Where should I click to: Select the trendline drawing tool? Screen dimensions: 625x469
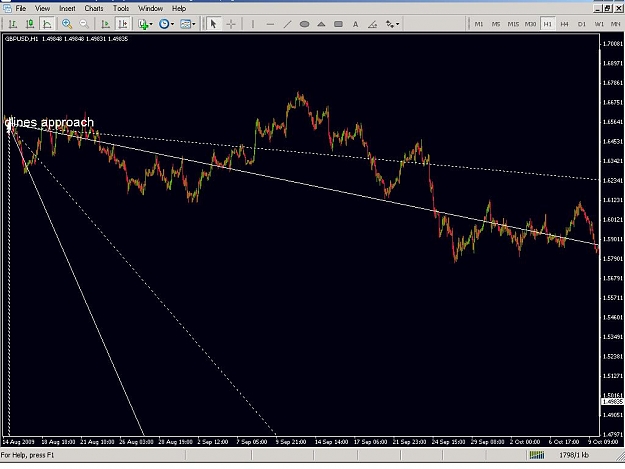click(x=287, y=24)
